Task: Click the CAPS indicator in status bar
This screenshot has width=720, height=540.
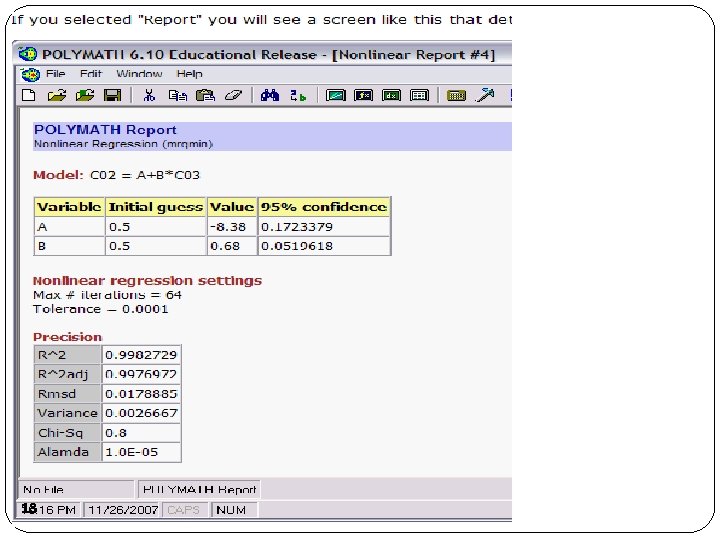Action: click(184, 510)
